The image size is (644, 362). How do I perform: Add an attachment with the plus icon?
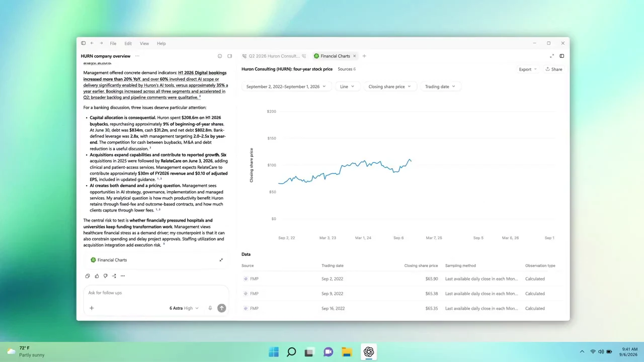tap(92, 308)
